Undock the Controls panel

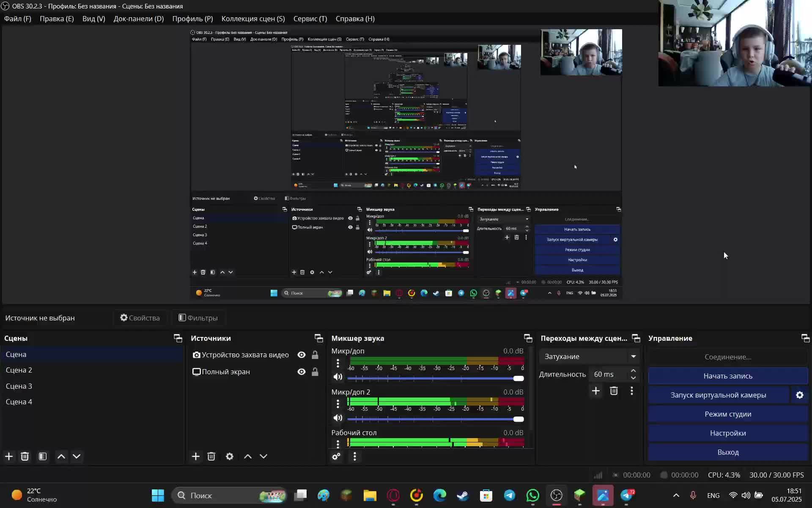point(806,338)
